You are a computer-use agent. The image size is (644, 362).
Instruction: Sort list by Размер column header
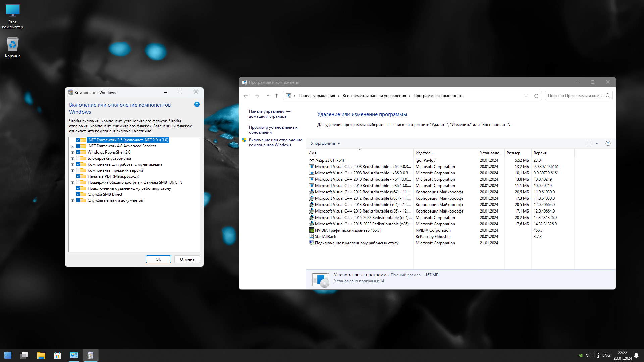coord(513,153)
